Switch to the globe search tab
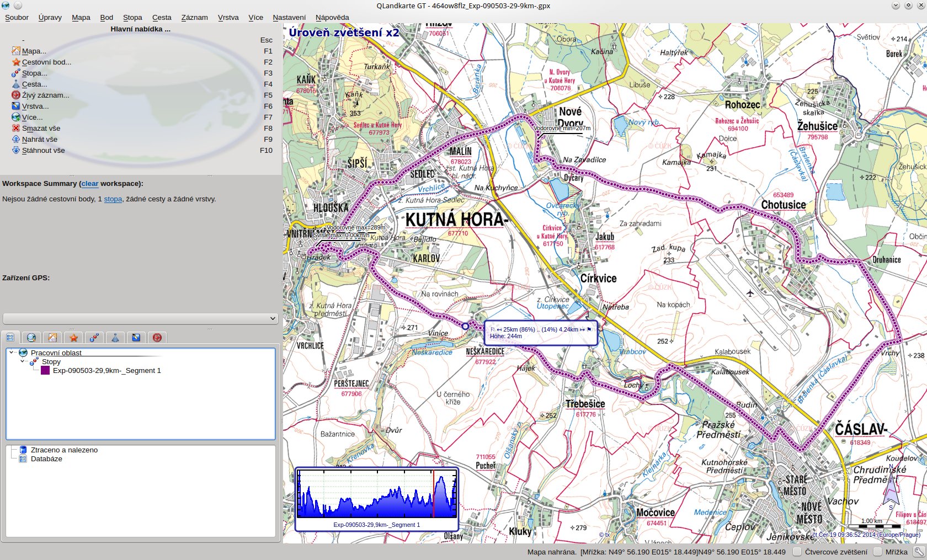 [x=31, y=337]
